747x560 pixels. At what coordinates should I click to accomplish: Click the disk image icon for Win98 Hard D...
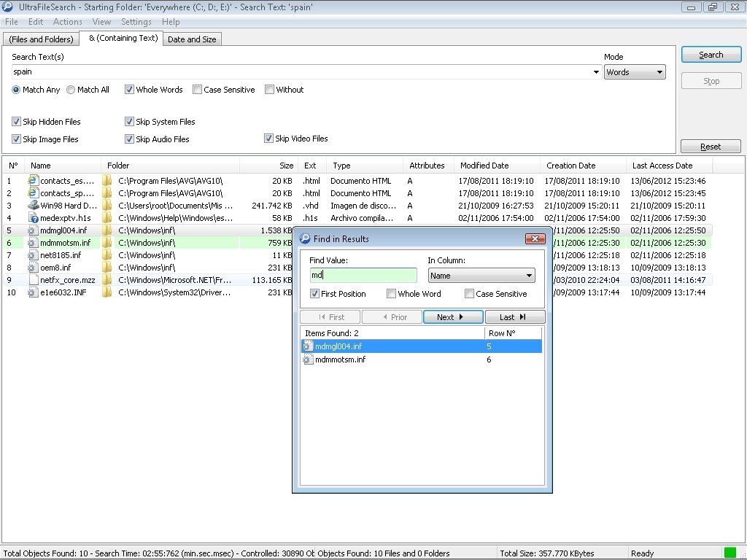tap(33, 205)
